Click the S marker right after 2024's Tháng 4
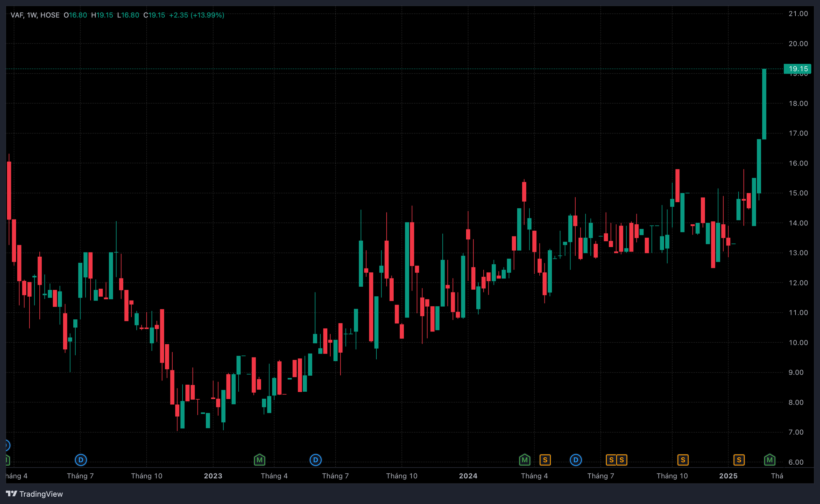Viewport: 820px width, 504px height. point(545,460)
